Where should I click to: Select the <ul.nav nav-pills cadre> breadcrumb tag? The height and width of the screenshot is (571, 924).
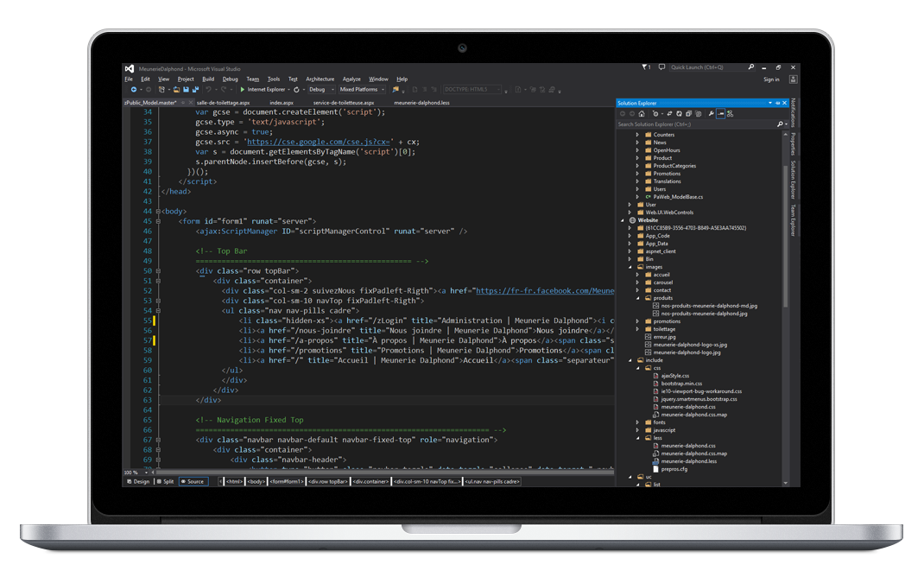(492, 481)
